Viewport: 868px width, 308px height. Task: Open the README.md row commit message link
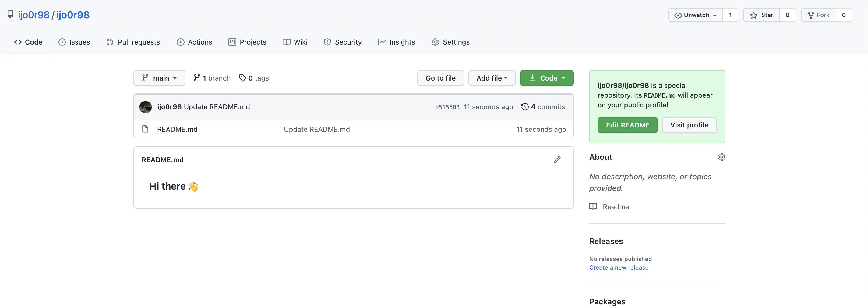click(x=317, y=130)
